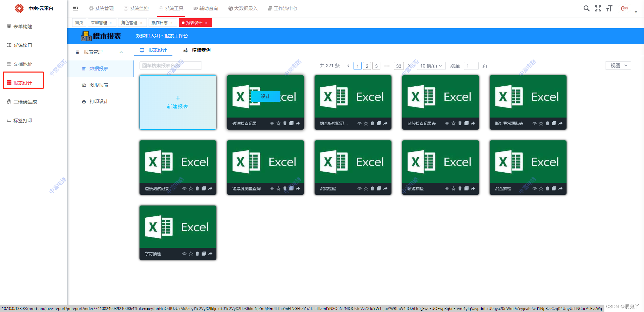This screenshot has height=312, width=644.
Task: Share the 铂金板检验记 report
Action: (x=385, y=123)
